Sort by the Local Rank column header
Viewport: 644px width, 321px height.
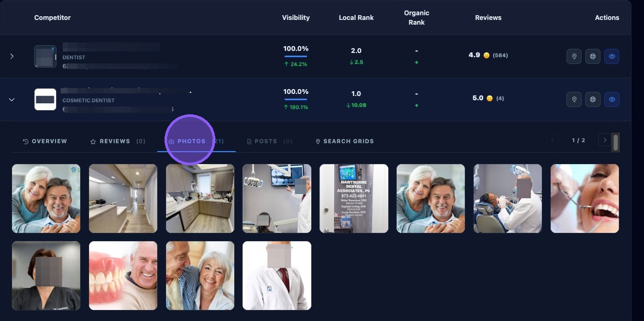pos(356,17)
